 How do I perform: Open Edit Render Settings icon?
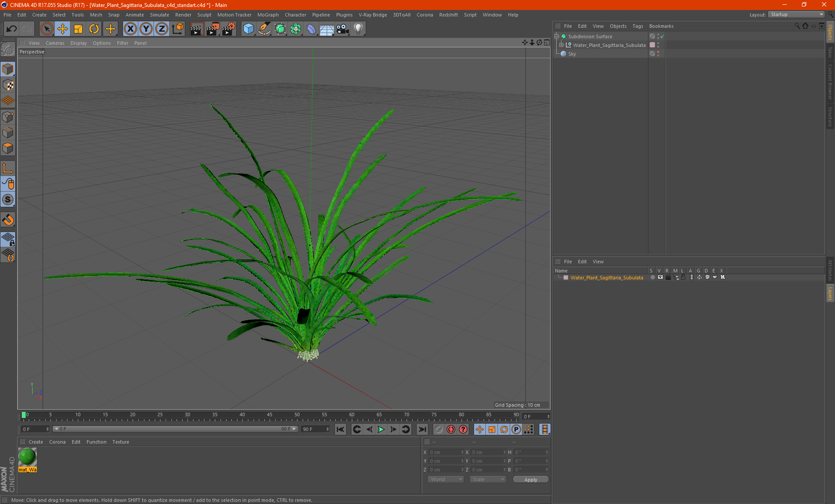(229, 29)
